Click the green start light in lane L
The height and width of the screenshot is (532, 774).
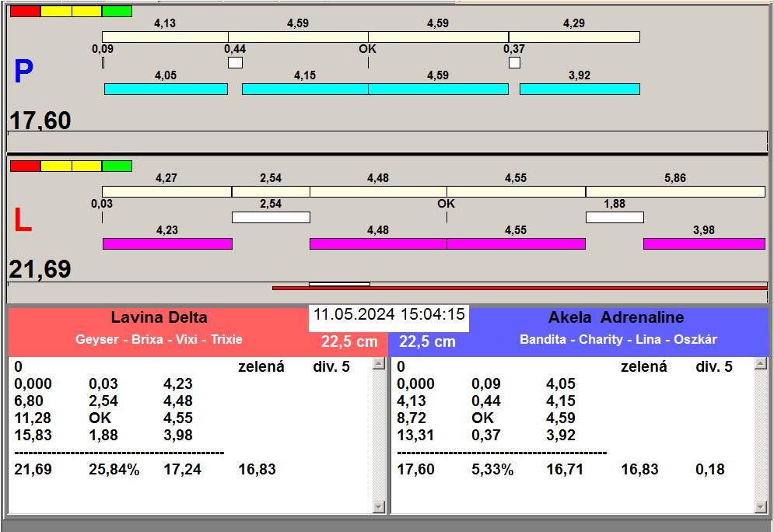coord(117,166)
